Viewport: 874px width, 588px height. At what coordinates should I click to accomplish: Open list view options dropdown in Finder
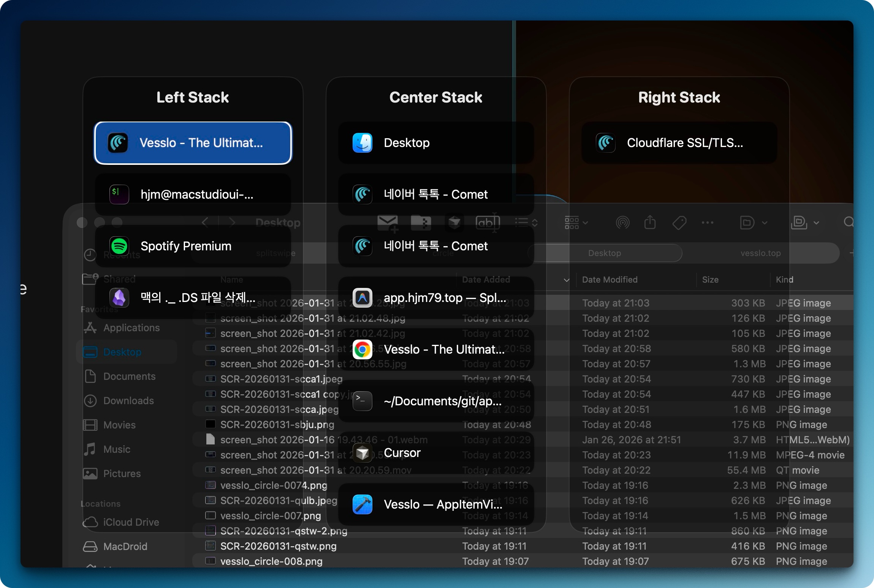coord(526,223)
